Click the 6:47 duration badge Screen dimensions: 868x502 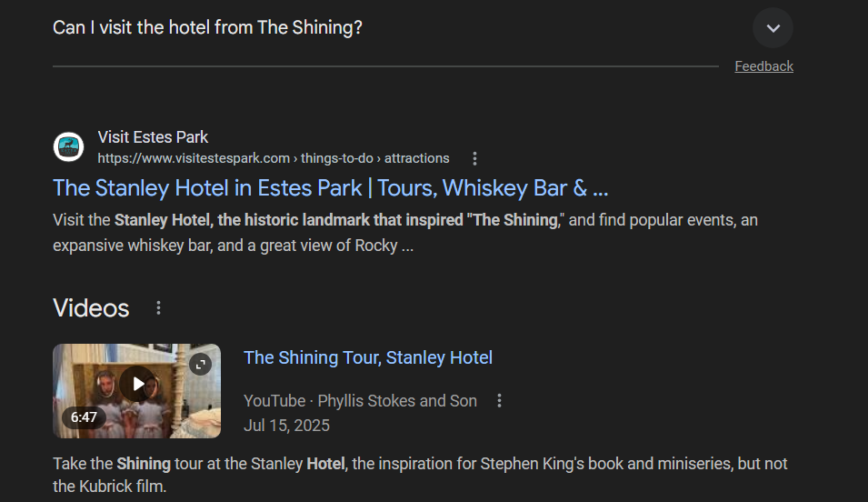coord(84,417)
